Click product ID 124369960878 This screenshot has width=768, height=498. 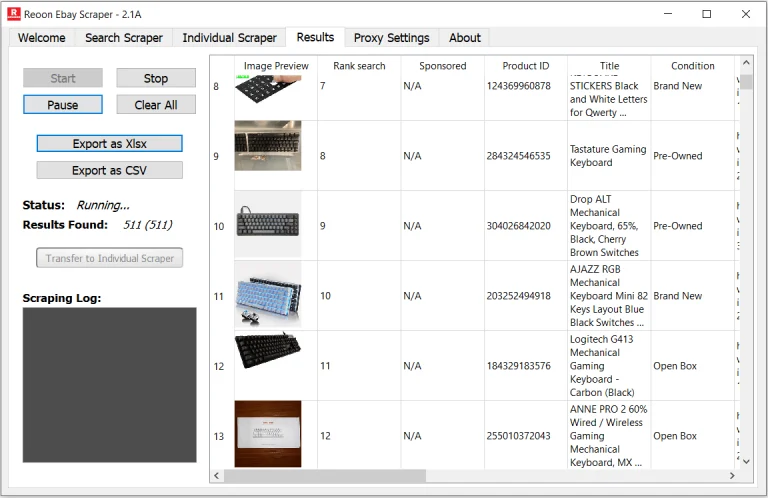point(518,86)
